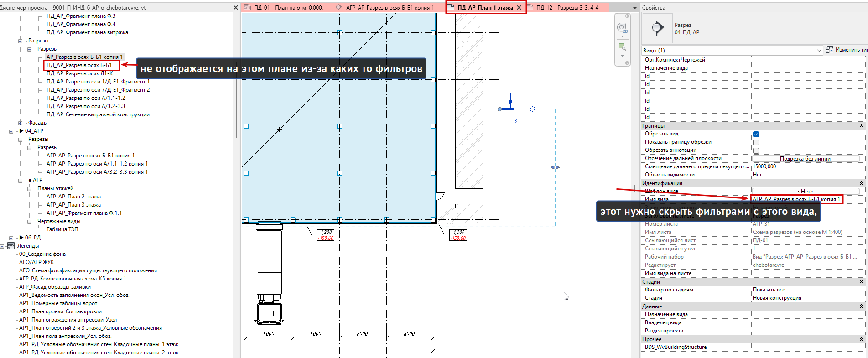Screen dimensions: 868x358
Task: Click the Zoom in Region icon
Action: click(622, 47)
